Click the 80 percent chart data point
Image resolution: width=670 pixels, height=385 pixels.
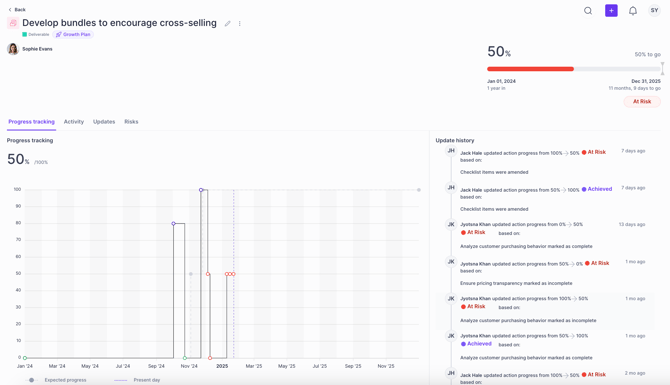173,223
